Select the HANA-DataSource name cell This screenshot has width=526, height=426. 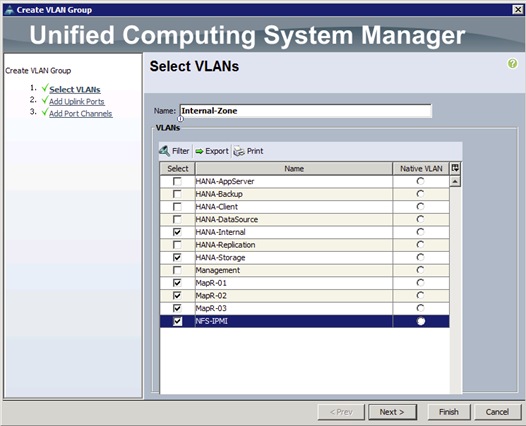pos(294,220)
